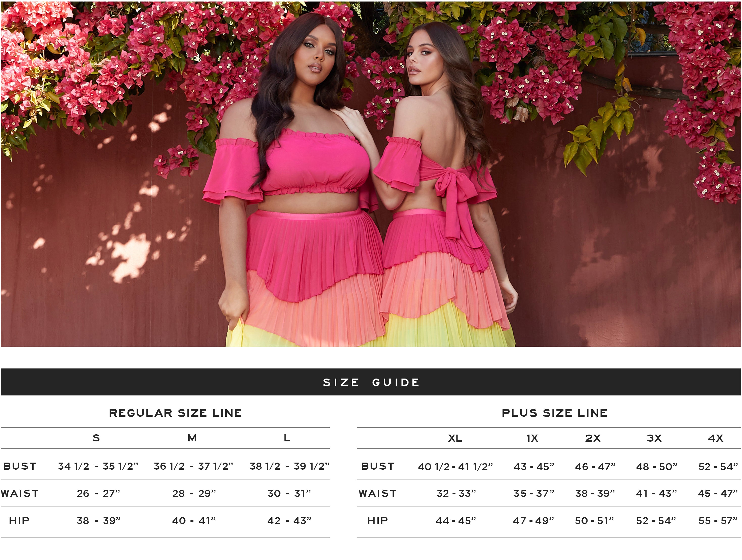Click the S size column header
This screenshot has height=560, width=742.
(96, 438)
